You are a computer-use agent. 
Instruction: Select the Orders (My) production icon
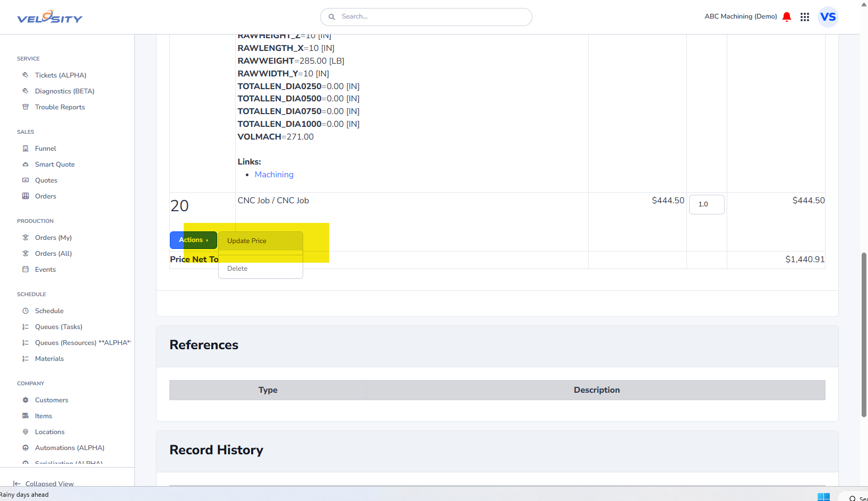[x=25, y=237]
